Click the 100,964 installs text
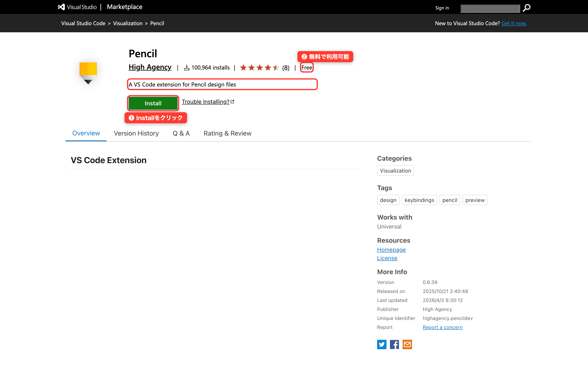 [x=210, y=68]
